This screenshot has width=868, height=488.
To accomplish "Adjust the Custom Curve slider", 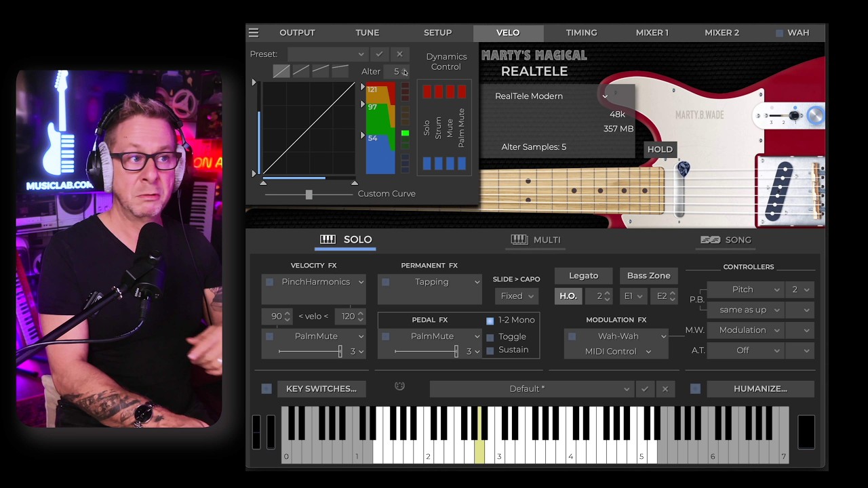I will pyautogui.click(x=309, y=195).
